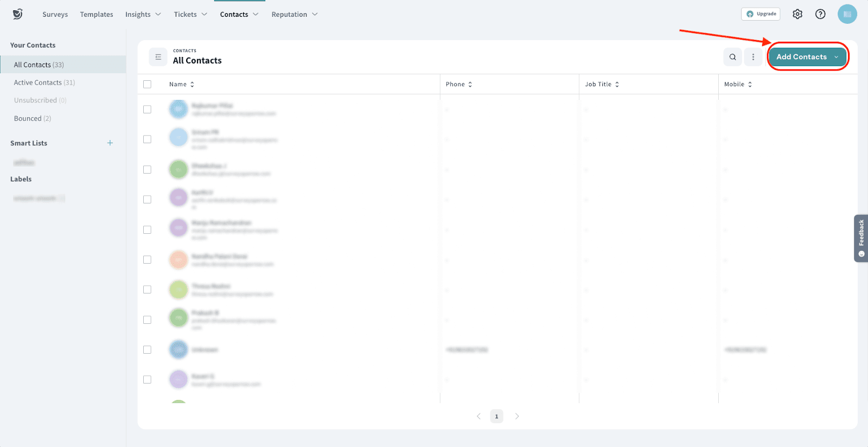Open the settings gear icon

(x=797, y=14)
